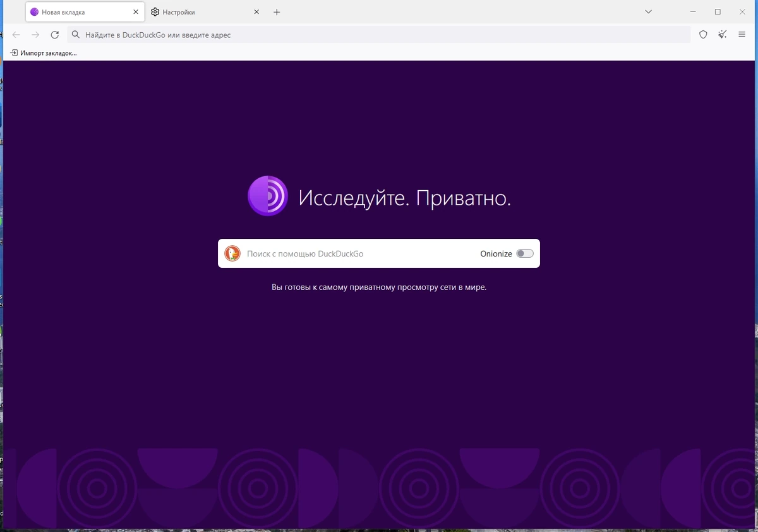
Task: Click the DuckDuckGo logo in search box
Action: (232, 253)
